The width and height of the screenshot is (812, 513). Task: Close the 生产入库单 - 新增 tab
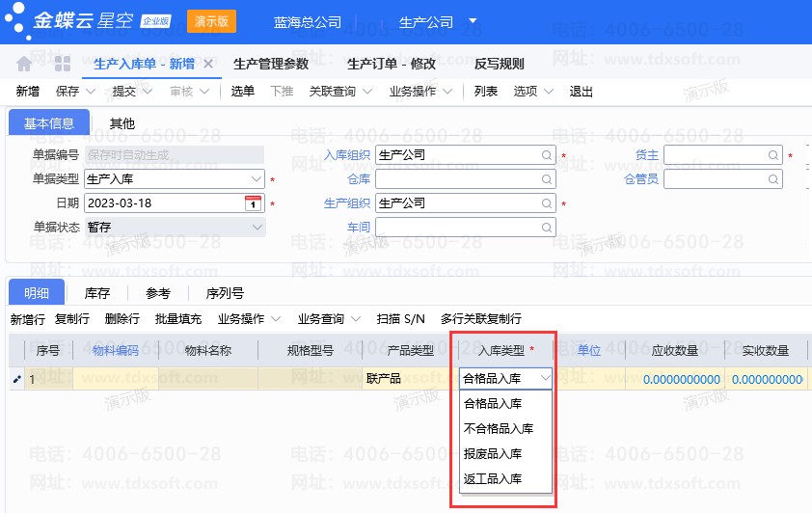[x=208, y=65]
